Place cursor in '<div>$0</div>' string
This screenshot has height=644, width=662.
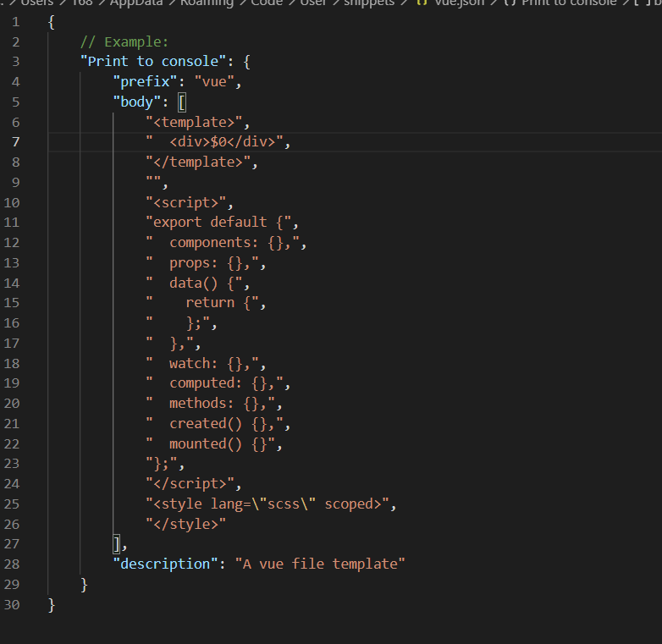coord(214,142)
